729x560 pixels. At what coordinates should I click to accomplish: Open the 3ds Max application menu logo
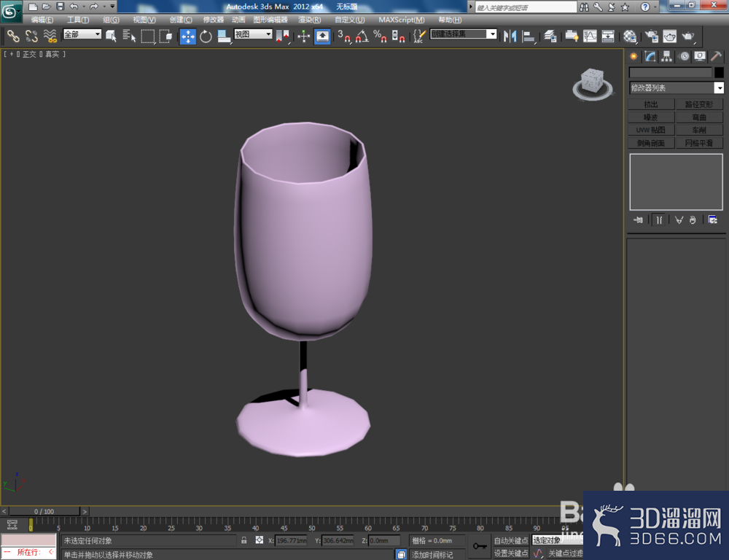[x=11, y=11]
